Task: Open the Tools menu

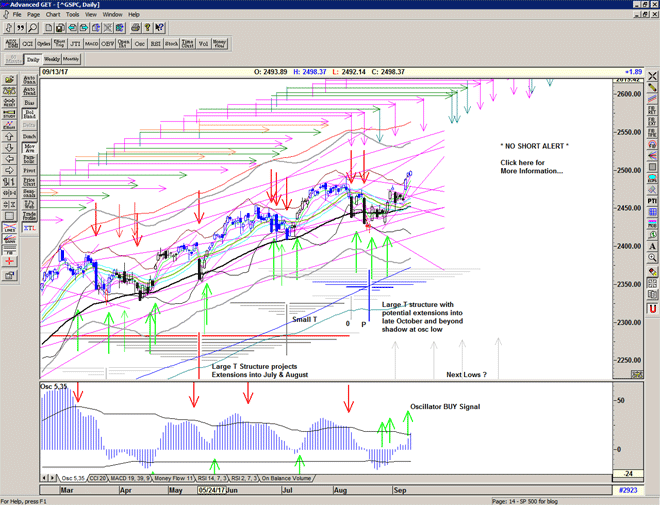Action: (72, 15)
